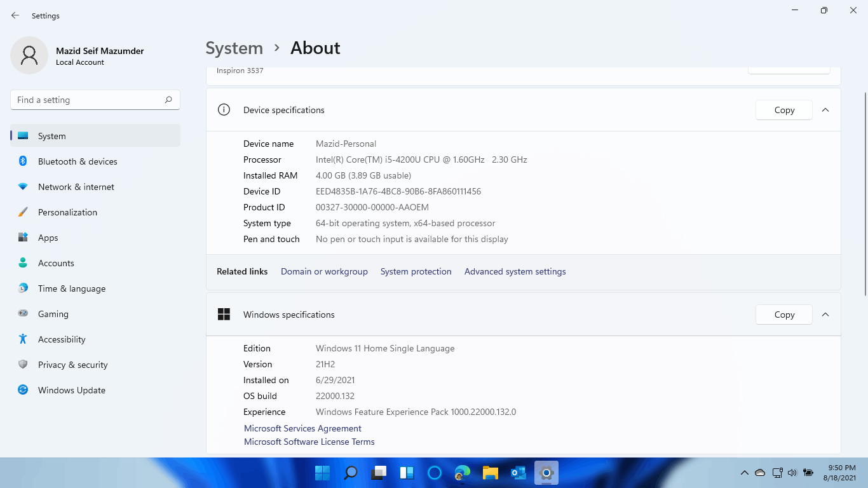Screen dimensions: 868x488
Task: Open Privacy & security settings
Action: coord(95,365)
